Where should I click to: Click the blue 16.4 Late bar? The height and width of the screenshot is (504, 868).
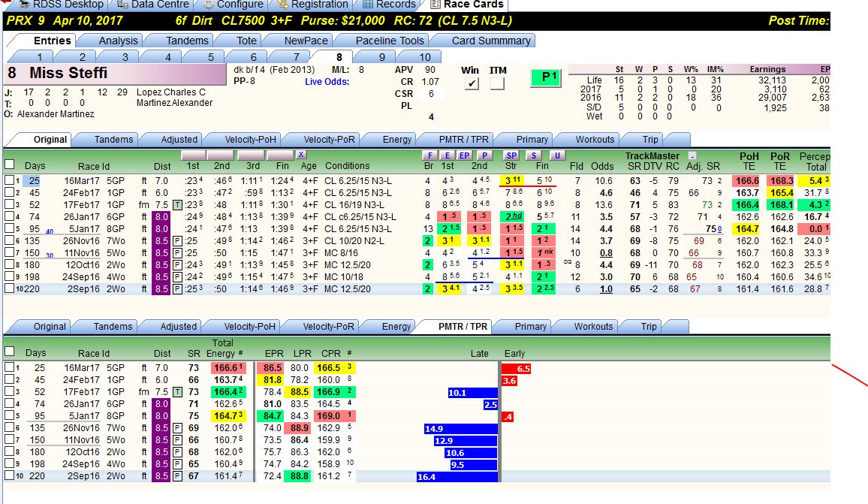457,476
